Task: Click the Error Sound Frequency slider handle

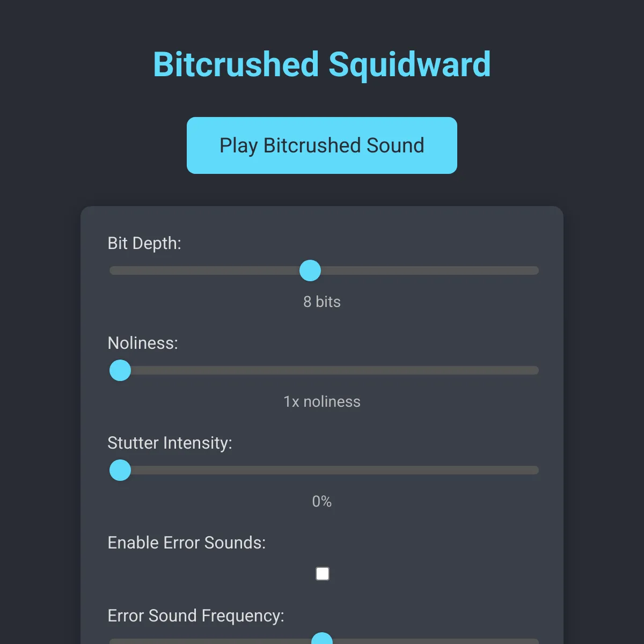Action: tap(322, 640)
